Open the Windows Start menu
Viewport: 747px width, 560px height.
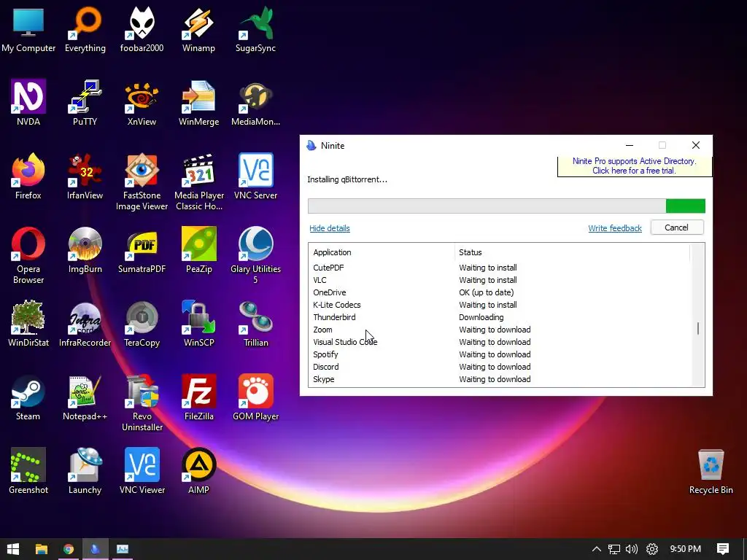coord(13,549)
